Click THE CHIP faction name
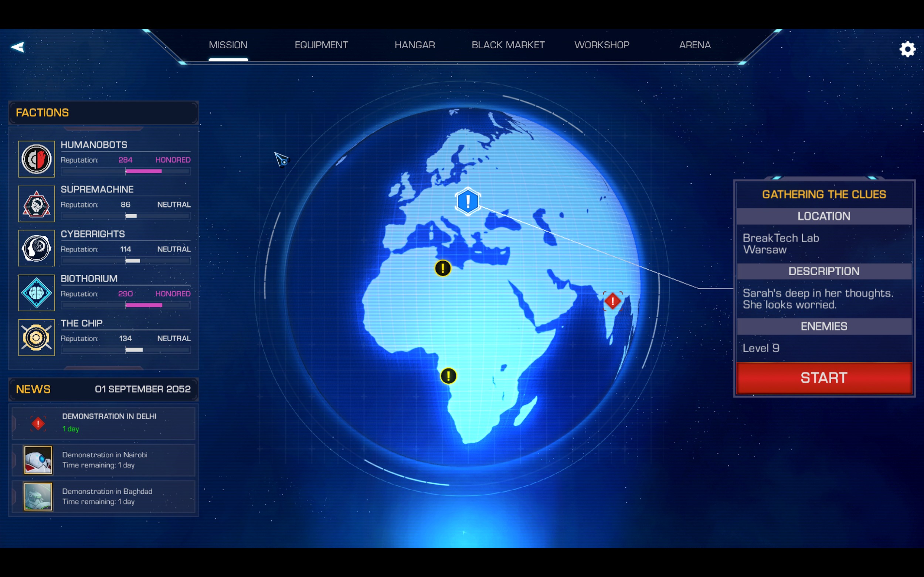 pos(81,324)
